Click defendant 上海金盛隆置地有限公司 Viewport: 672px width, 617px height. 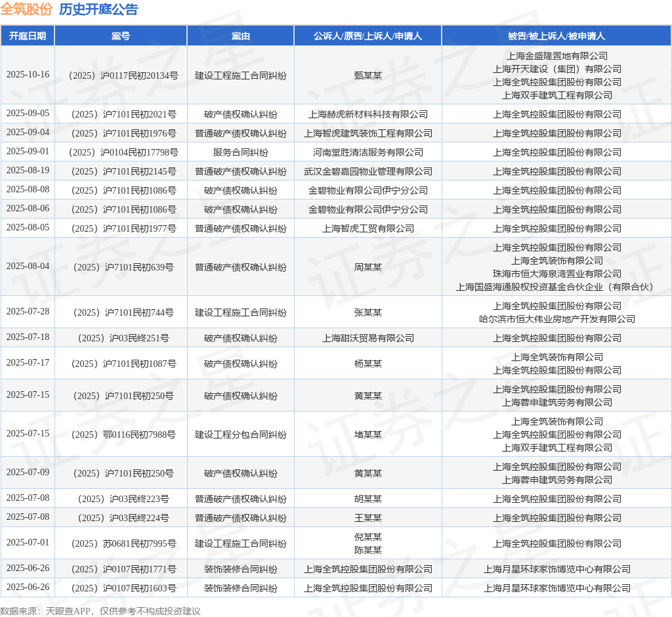click(557, 56)
